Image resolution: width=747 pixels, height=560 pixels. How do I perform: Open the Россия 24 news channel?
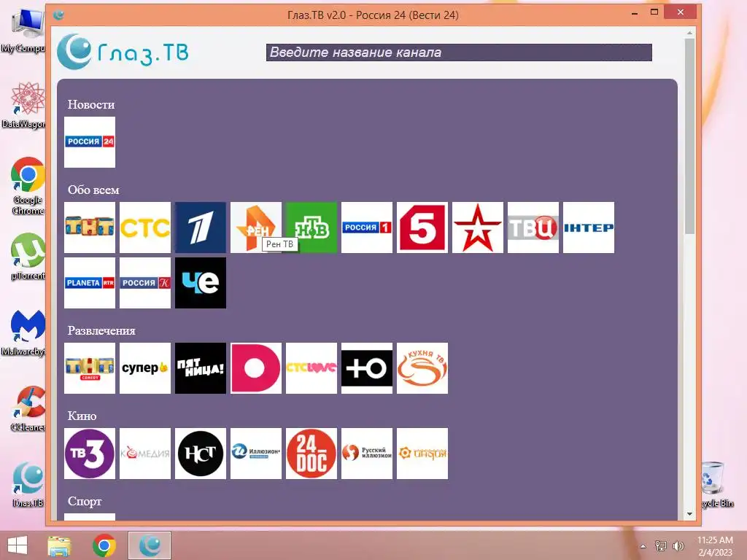(90, 142)
